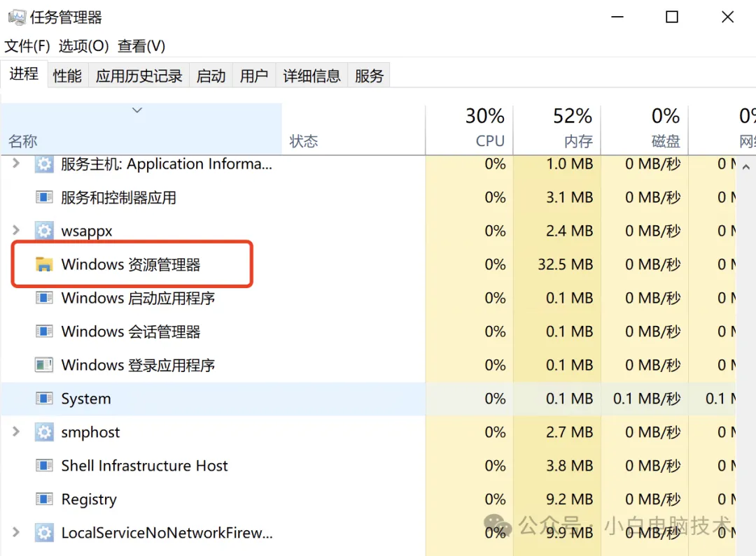The height and width of the screenshot is (556, 756).
Task: Click the 2.4 MB memory value of wsappx
Action: coord(569,231)
